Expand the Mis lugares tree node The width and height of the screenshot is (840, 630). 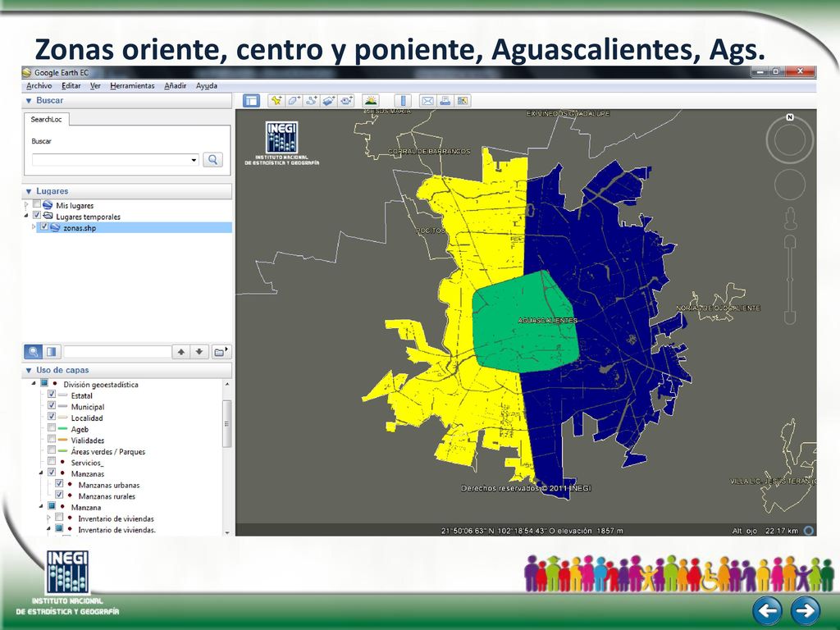[x=26, y=205]
